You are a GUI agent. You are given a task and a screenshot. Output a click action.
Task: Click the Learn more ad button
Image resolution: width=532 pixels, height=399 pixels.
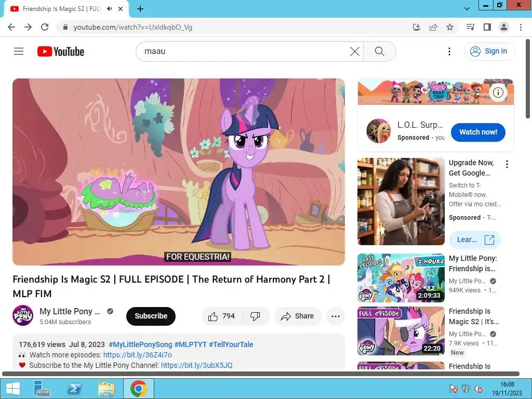click(x=475, y=240)
